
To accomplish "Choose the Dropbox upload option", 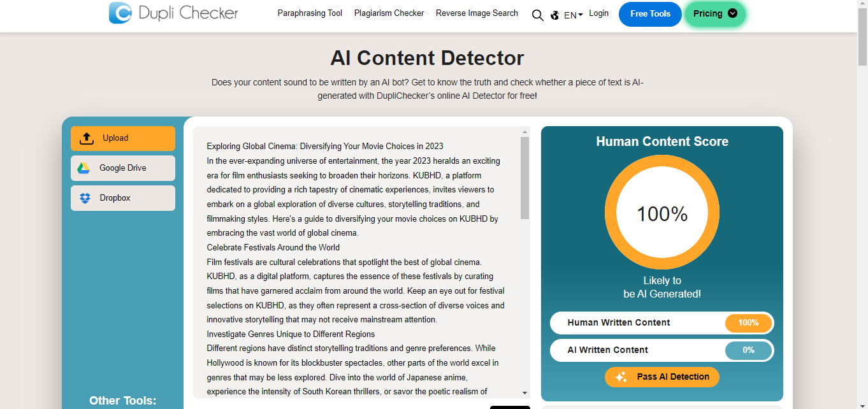I will coord(123,198).
